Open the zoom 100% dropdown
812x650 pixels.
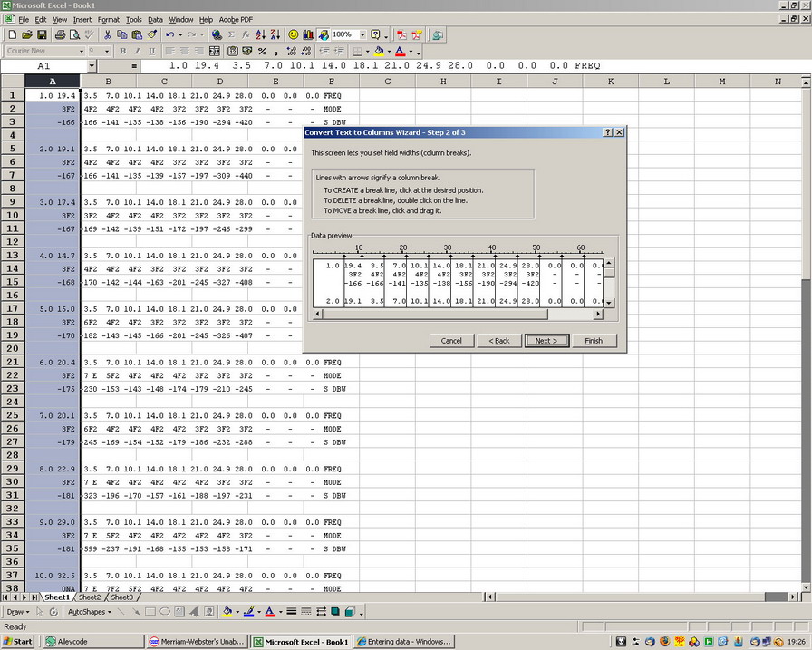pyautogui.click(x=362, y=34)
